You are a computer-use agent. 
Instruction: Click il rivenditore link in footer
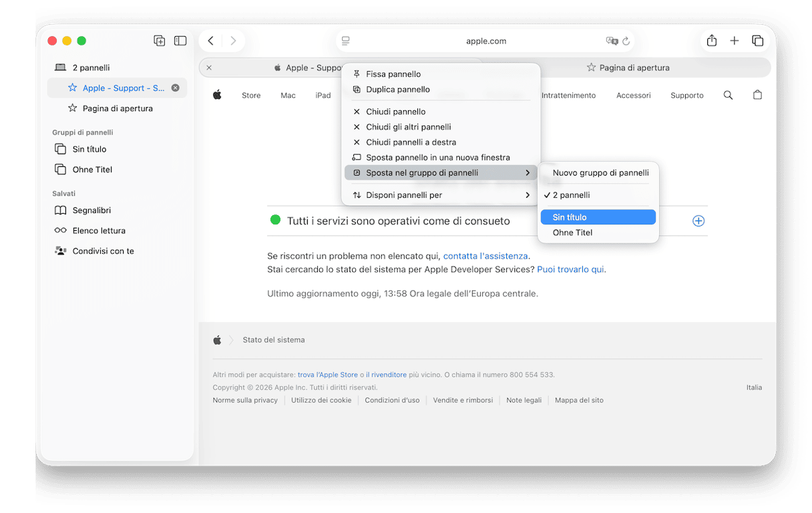386,375
